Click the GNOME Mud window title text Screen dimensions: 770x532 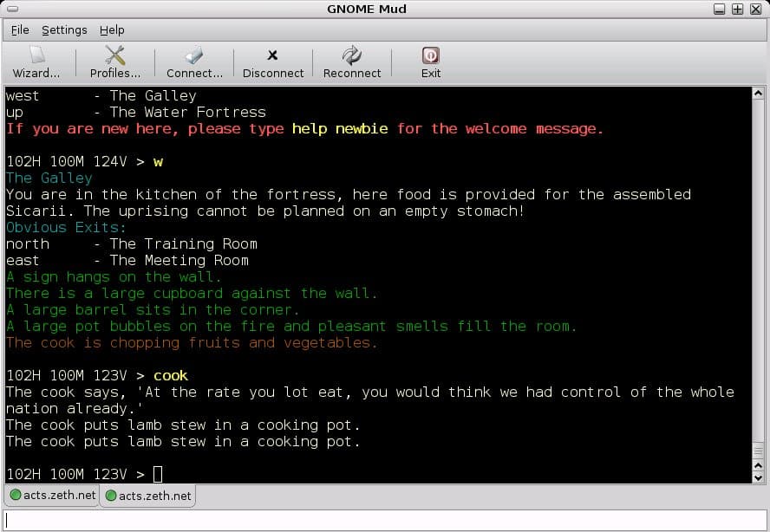point(367,9)
